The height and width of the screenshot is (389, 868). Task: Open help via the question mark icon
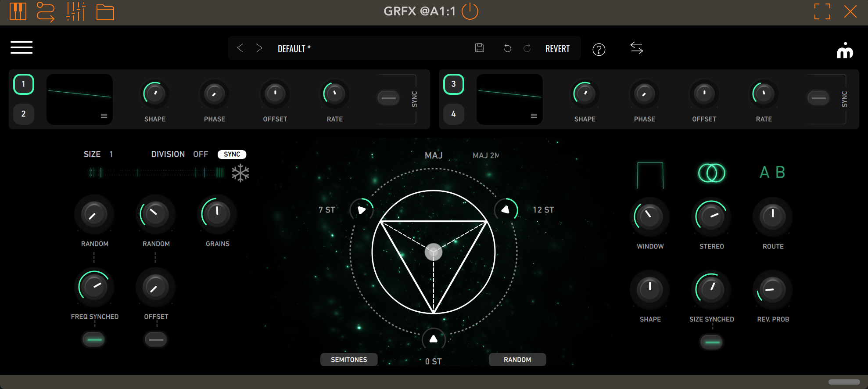coord(599,50)
